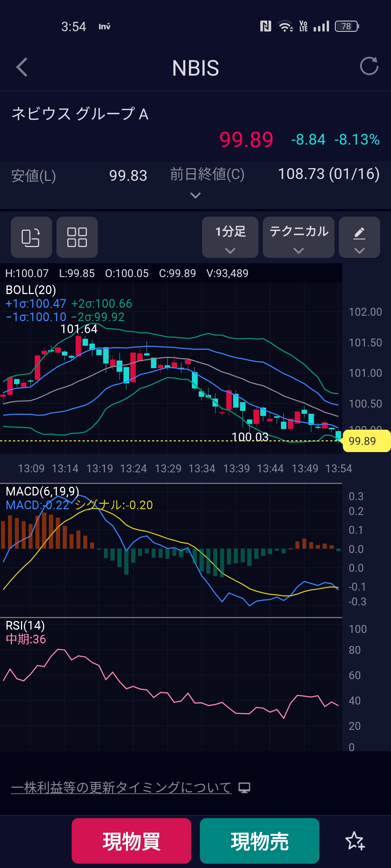Tap the 101.64 high price label on chart
This screenshot has width=391, height=868.
pyautogui.click(x=79, y=329)
